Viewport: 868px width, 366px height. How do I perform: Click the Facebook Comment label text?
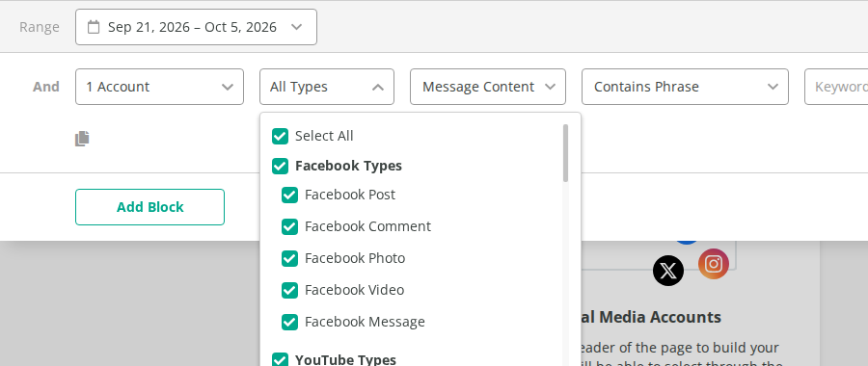point(367,226)
